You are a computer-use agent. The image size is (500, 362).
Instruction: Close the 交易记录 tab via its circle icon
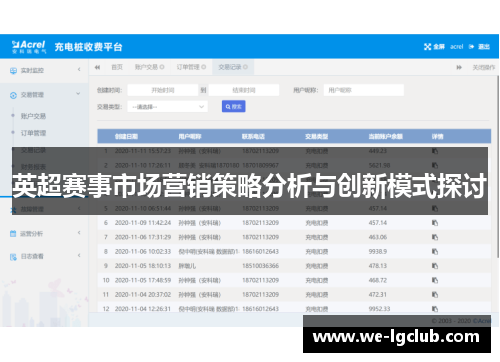[245, 67]
